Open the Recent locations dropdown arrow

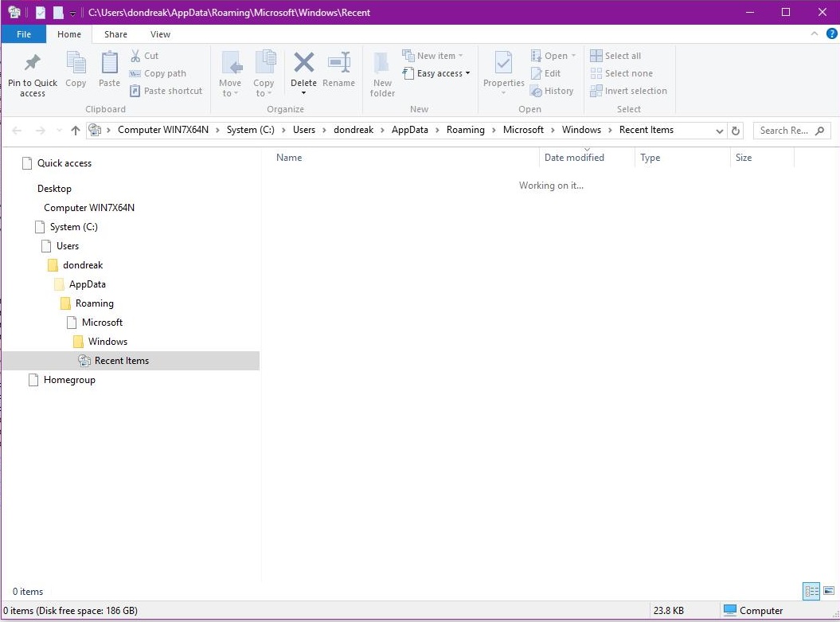59,131
